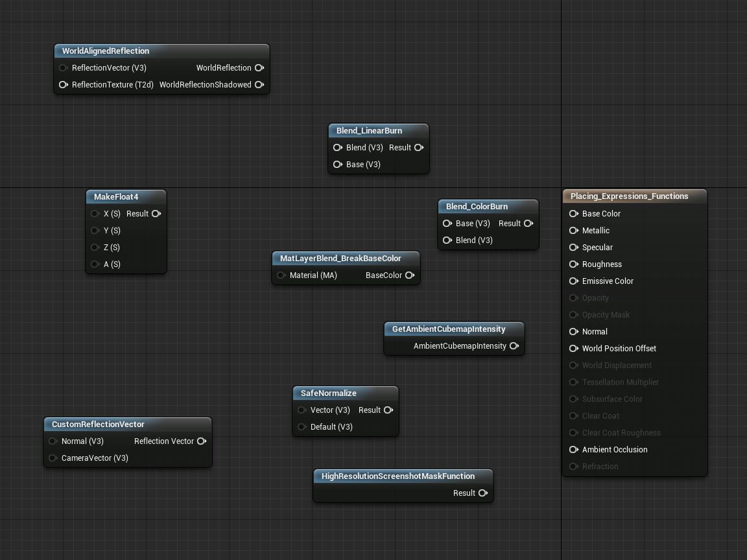This screenshot has height=560, width=747.
Task: Click the Blend input pin of Blend_ColorBurn
Action: coord(447,240)
